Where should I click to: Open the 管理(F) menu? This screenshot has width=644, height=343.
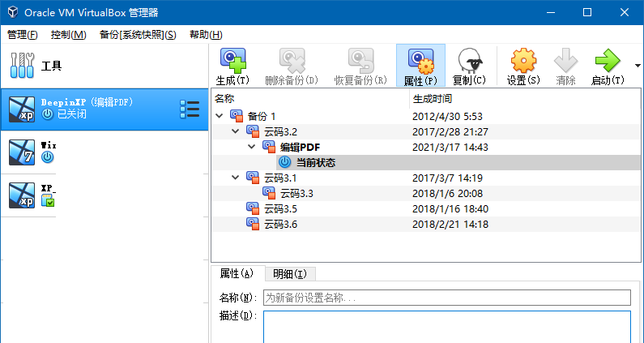tap(23, 35)
